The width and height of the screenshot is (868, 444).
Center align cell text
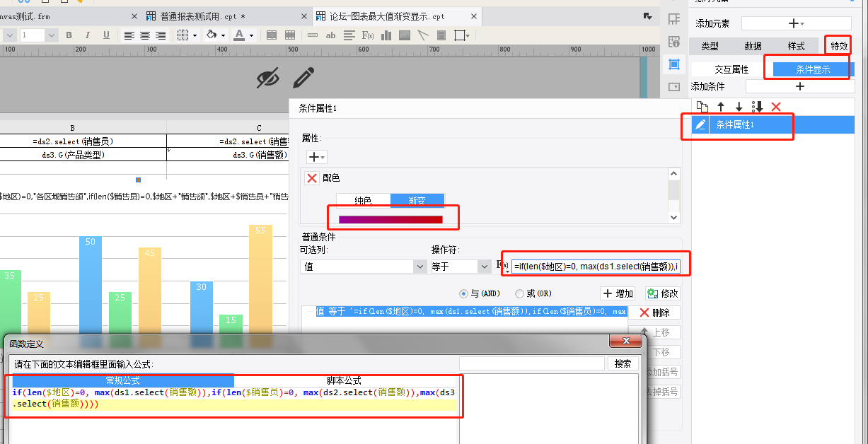(x=145, y=35)
